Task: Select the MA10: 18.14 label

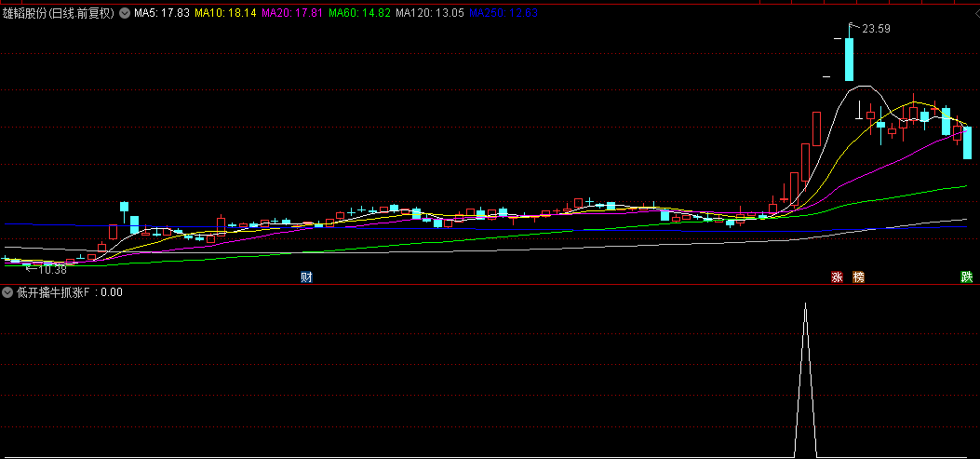Action: [x=225, y=12]
